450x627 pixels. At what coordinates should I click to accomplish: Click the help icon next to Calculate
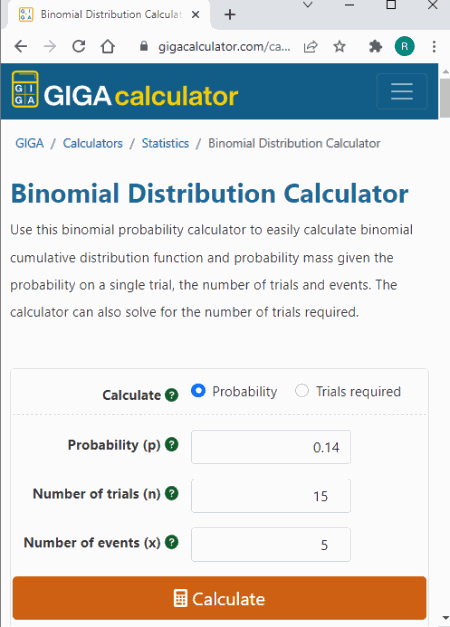coord(172,395)
